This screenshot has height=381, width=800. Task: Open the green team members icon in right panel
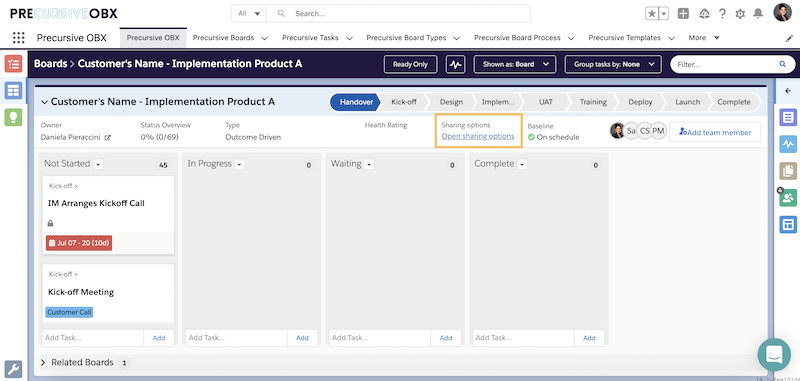(x=788, y=197)
